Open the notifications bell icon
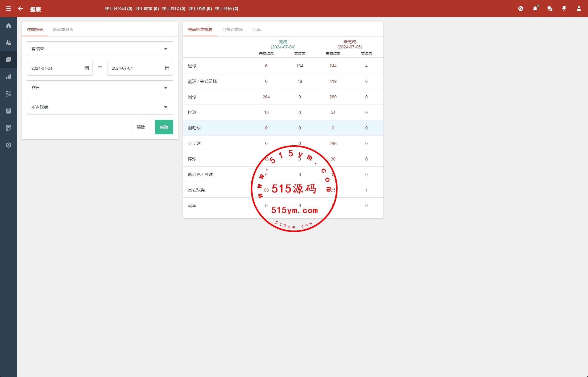This screenshot has height=377, width=588. pyautogui.click(x=535, y=9)
